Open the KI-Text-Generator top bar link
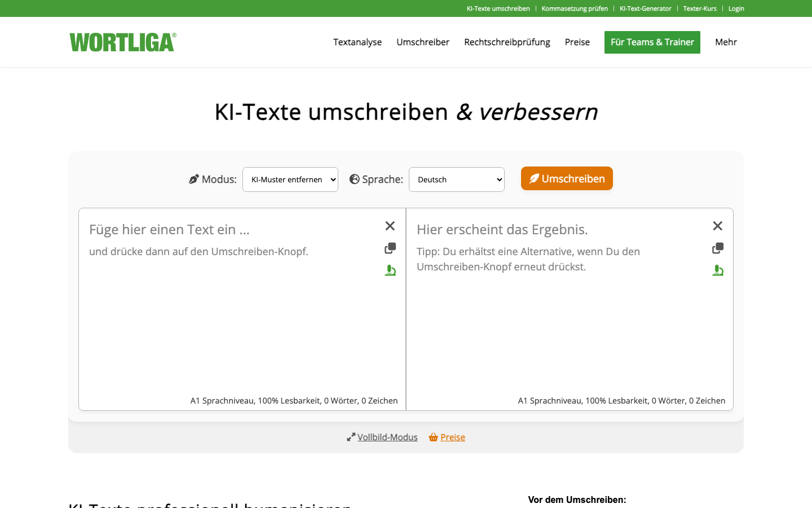Viewport: 812px width, 508px height. 645,8
